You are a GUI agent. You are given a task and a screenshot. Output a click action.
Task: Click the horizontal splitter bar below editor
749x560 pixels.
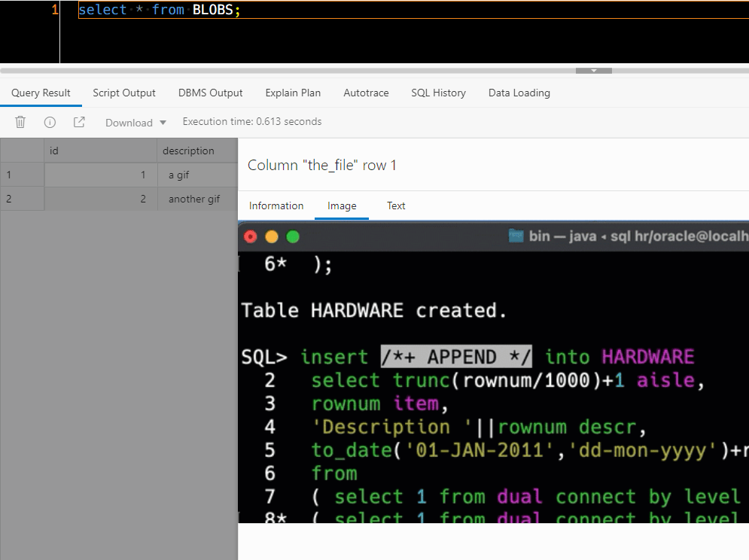(x=375, y=71)
